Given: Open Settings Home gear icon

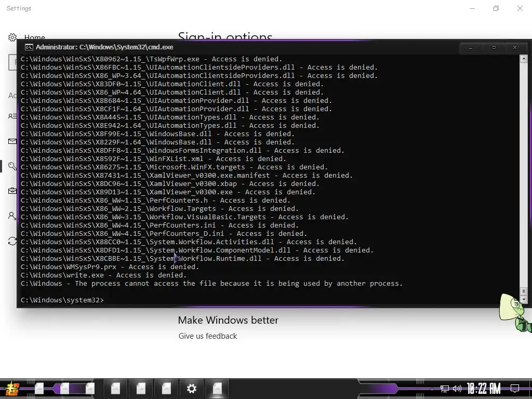Looking at the screenshot, I should point(12,37).
